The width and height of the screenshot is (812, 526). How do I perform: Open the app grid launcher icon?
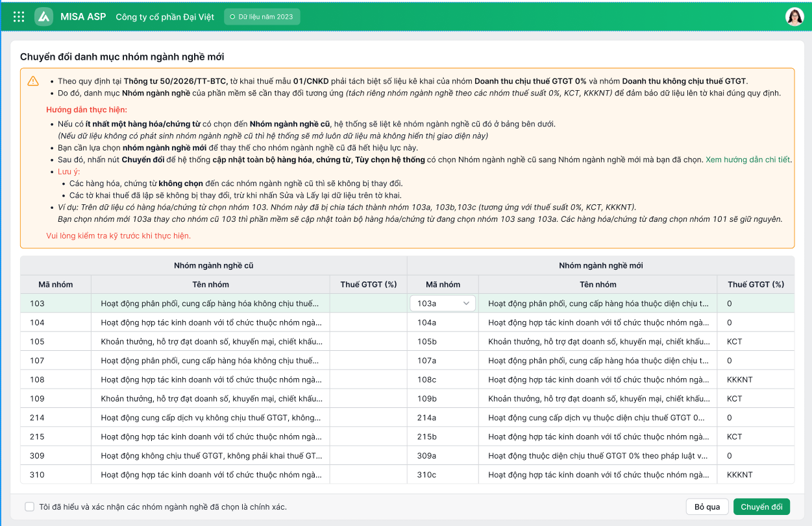coord(19,17)
